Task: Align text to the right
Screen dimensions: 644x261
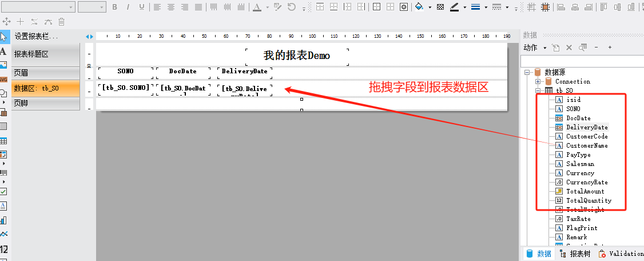Action: (185, 6)
